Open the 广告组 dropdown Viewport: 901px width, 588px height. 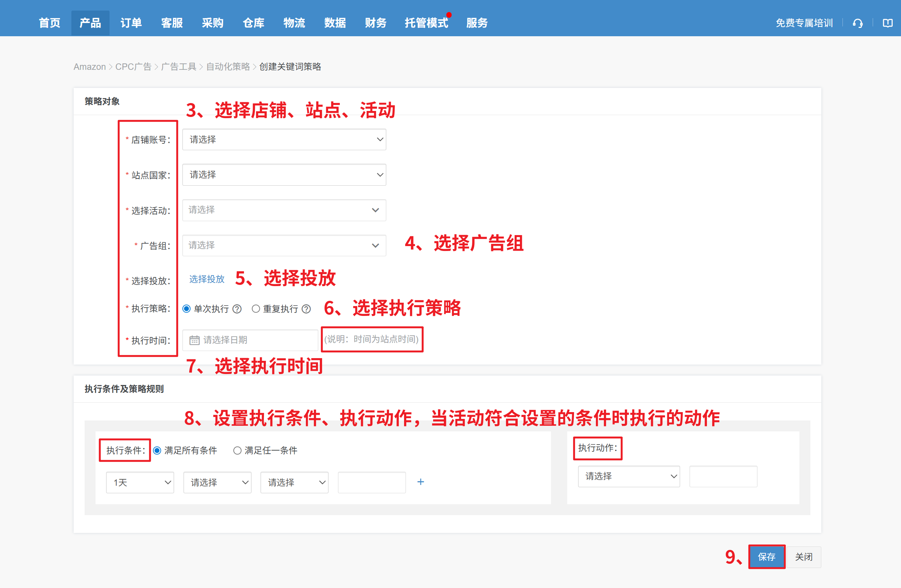tap(284, 245)
